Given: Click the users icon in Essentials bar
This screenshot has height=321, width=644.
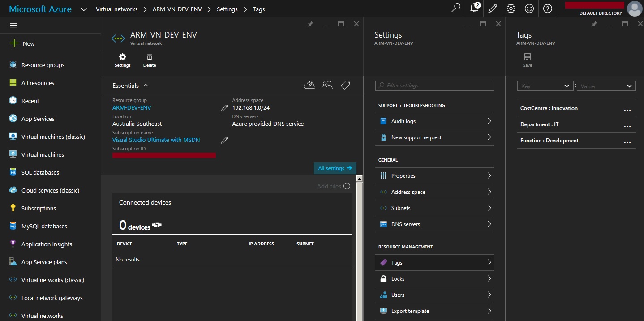Looking at the screenshot, I should point(327,85).
